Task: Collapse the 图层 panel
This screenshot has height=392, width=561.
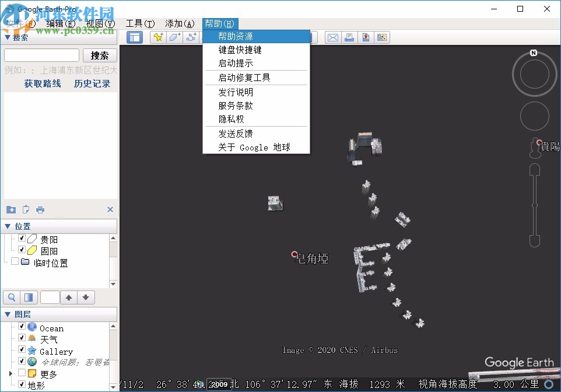Action: tap(8, 314)
